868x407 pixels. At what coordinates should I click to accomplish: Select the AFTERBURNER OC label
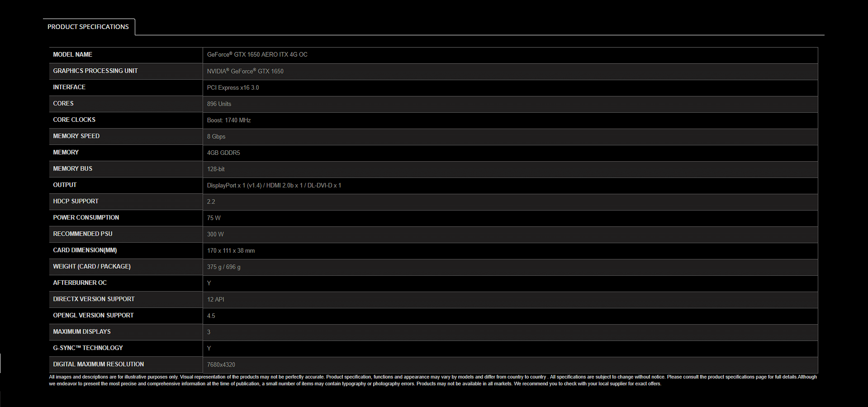pos(80,283)
